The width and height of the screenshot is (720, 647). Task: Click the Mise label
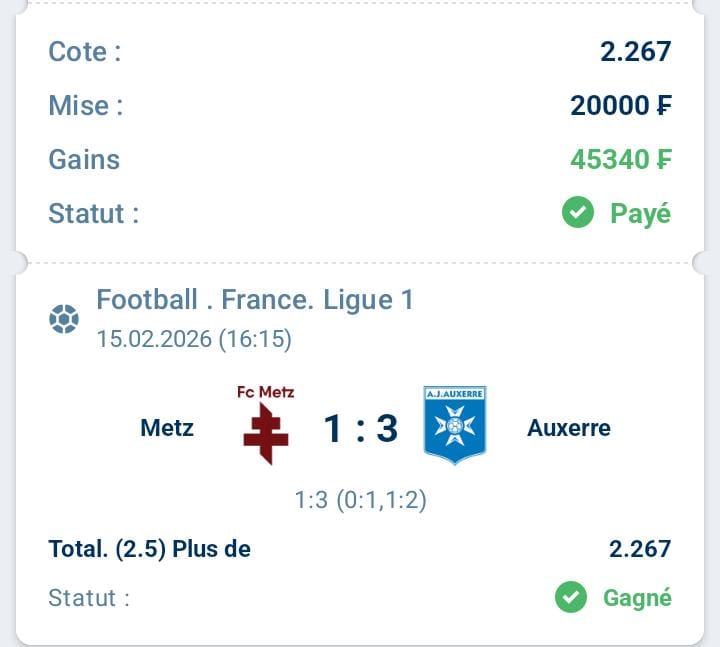tap(85, 105)
